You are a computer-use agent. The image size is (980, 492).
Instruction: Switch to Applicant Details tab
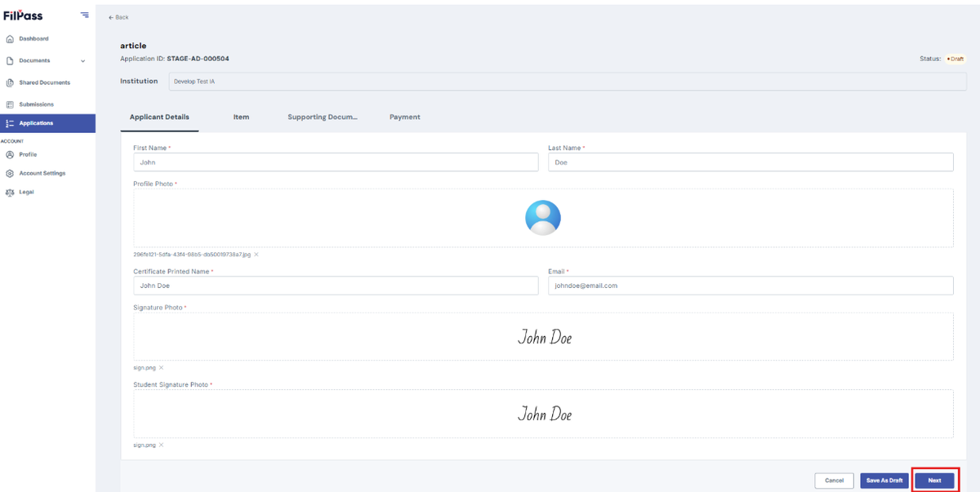pyautogui.click(x=159, y=117)
